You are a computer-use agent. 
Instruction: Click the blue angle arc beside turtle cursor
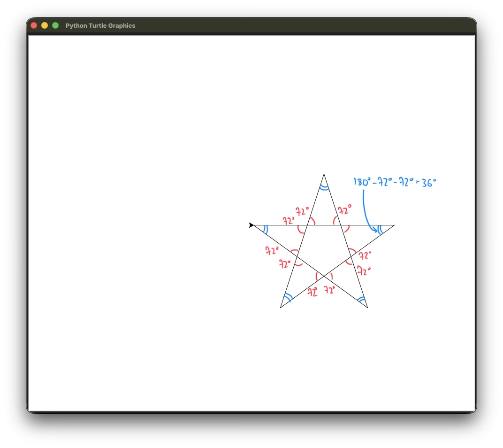click(266, 229)
